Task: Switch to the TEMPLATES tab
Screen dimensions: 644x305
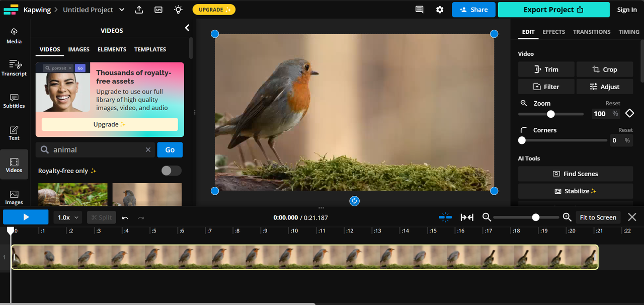Action: coord(150,49)
